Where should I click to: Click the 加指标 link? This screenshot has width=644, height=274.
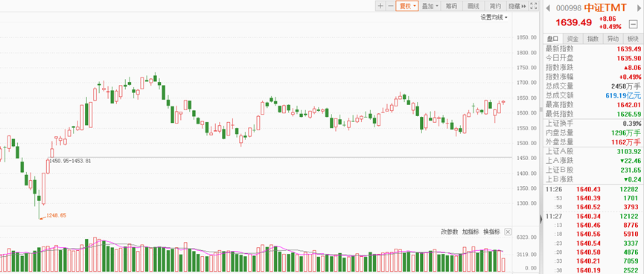(x=471, y=232)
